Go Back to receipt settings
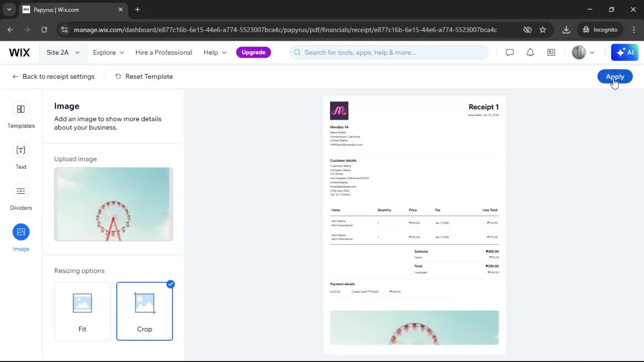644x362 pixels. click(53, 77)
